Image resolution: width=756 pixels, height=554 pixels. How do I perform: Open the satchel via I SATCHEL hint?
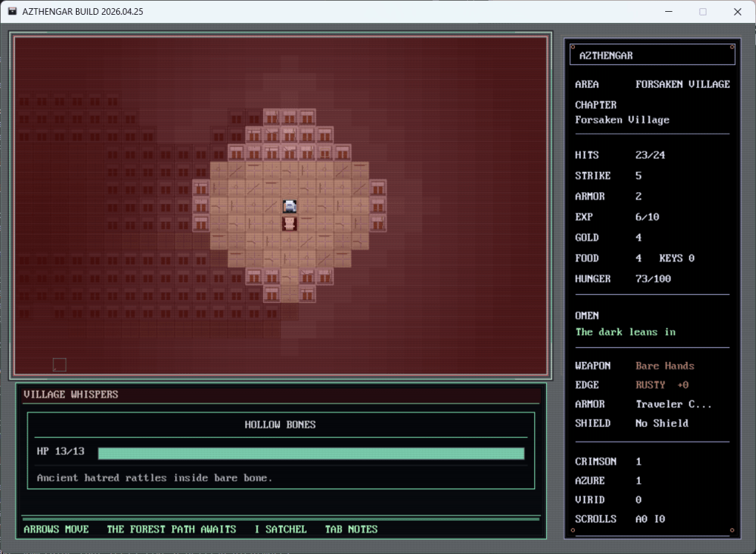pos(280,529)
